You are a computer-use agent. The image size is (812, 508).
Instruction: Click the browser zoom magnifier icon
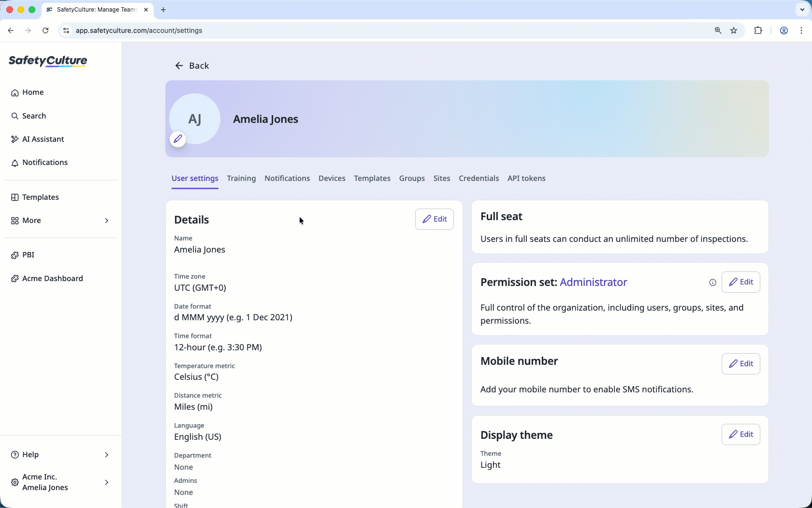(x=718, y=30)
